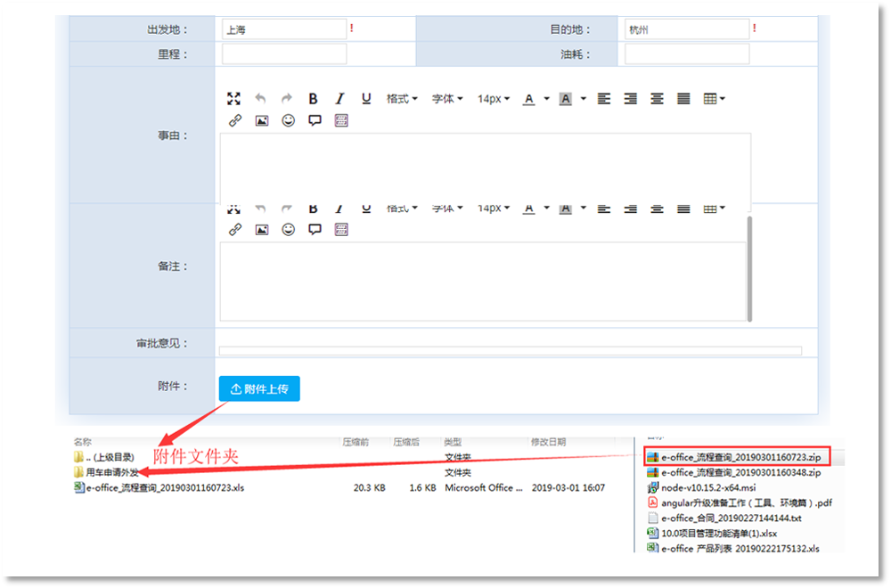891x588 pixels.
Task: Insert emoji in the 备注 editor
Action: click(x=288, y=230)
